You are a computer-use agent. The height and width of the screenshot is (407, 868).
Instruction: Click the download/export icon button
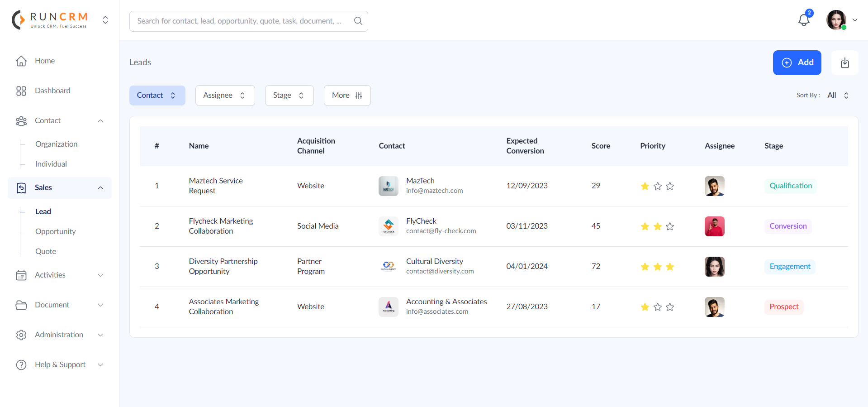(x=844, y=63)
